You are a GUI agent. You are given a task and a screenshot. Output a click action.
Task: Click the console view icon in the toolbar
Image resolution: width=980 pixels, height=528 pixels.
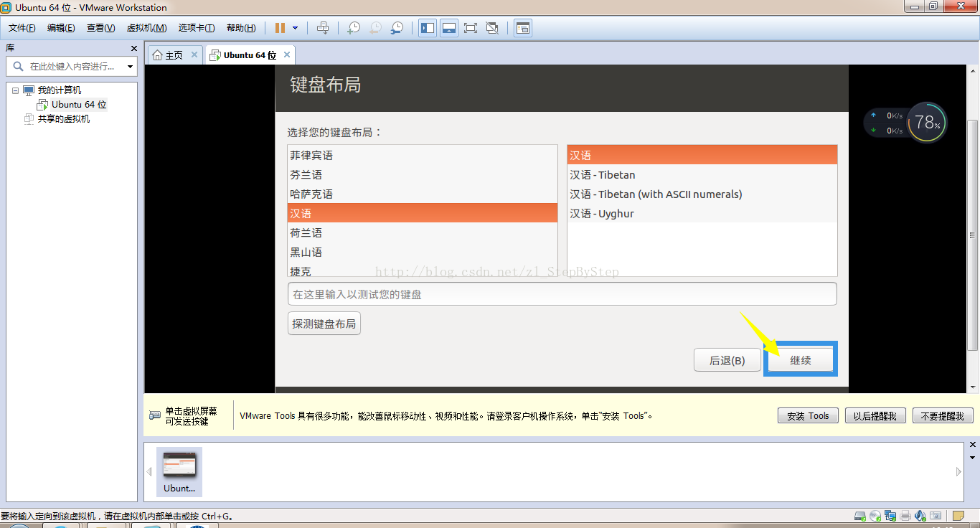point(523,28)
